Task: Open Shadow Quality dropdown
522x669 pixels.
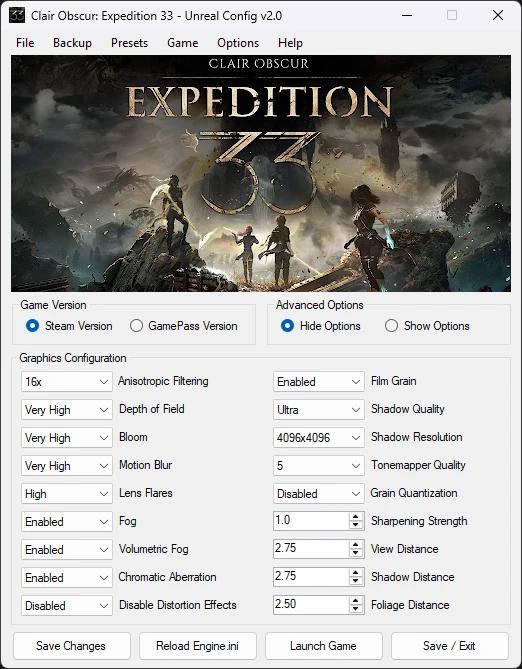Action: [x=319, y=410]
